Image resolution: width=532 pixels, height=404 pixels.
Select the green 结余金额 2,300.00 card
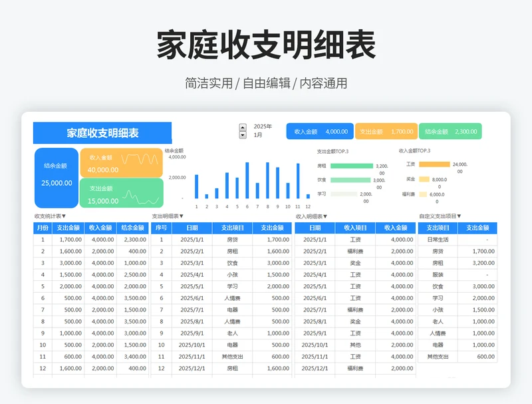click(x=450, y=131)
